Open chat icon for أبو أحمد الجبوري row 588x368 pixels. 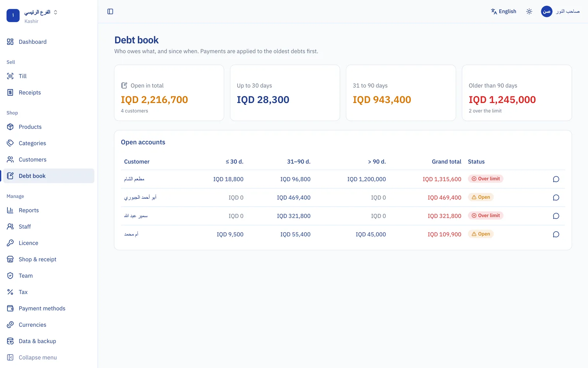556,198
